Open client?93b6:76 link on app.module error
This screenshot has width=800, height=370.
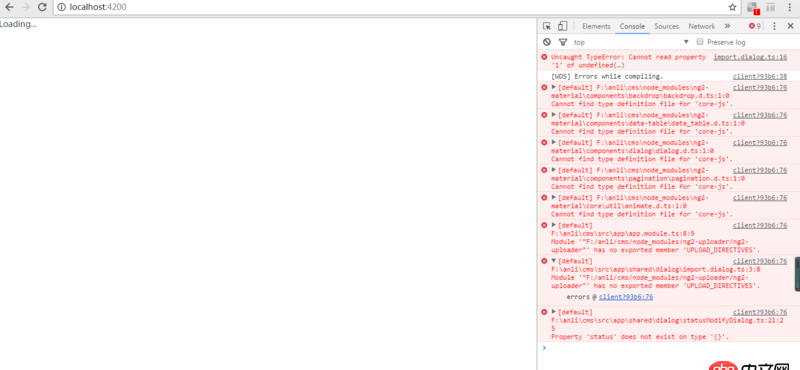[x=760, y=225]
